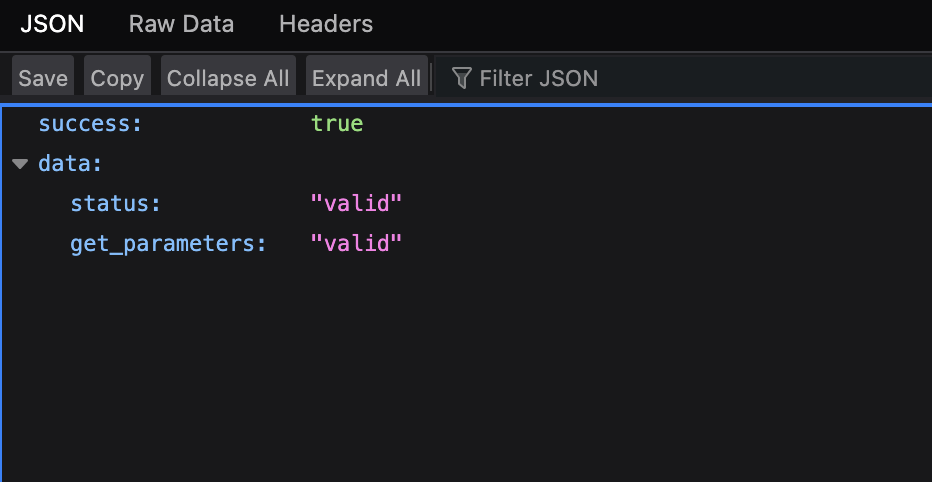This screenshot has width=932, height=482.
Task: Click the status key label
Action: [x=116, y=204]
